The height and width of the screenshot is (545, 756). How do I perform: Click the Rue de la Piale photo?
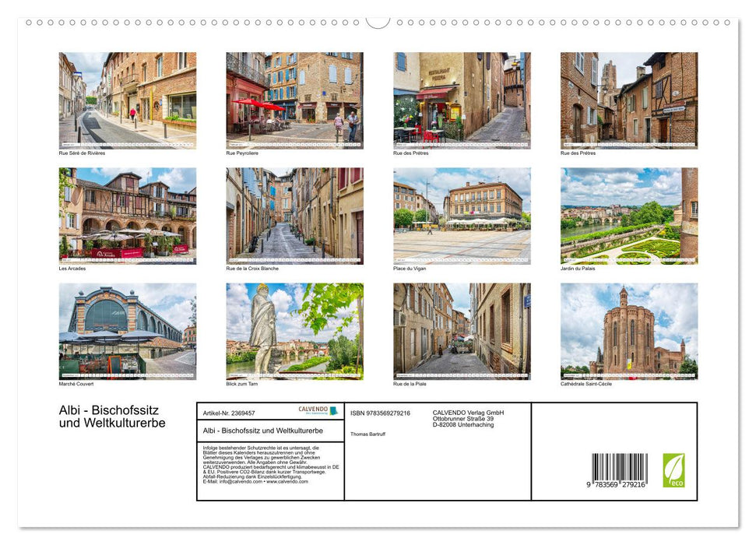point(462,332)
